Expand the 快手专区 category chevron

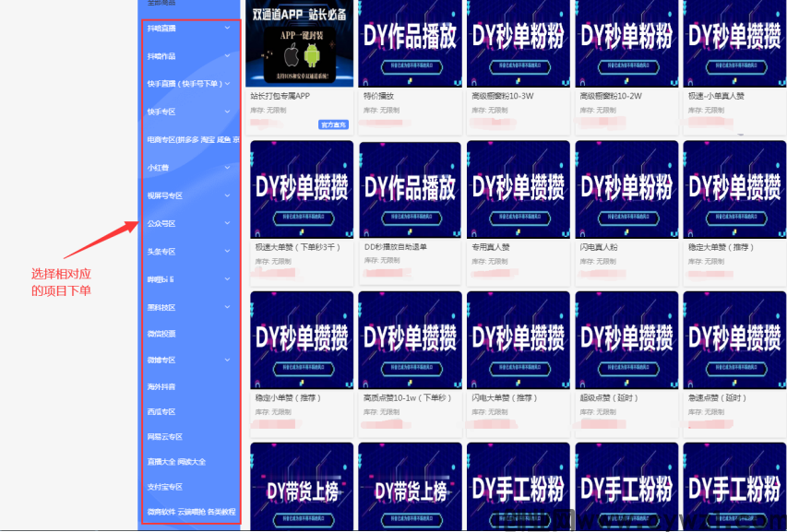point(227,112)
